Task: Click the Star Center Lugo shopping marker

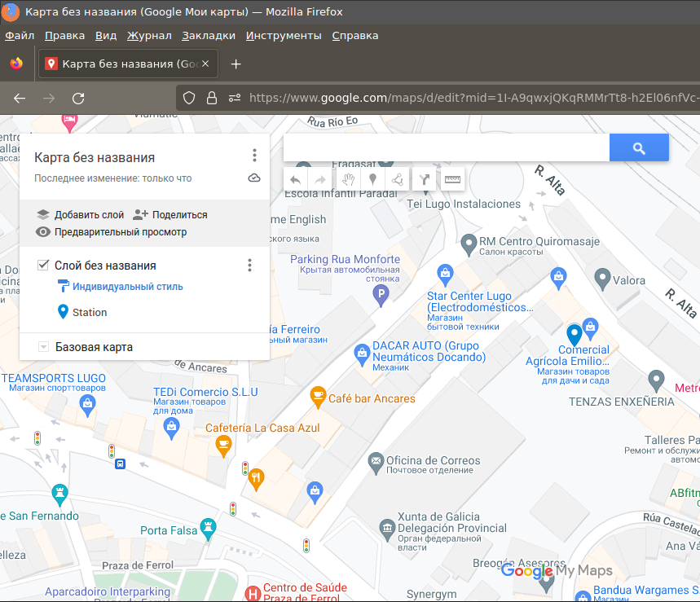Action: pos(445,275)
